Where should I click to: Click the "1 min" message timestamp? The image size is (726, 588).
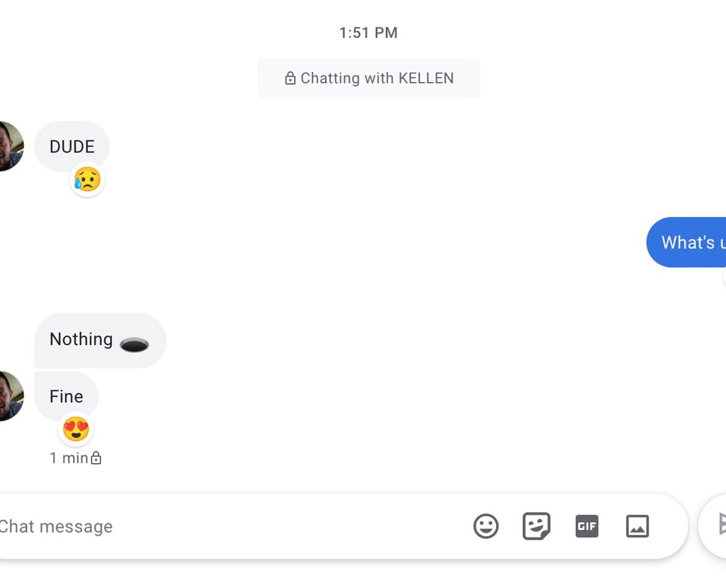(69, 459)
